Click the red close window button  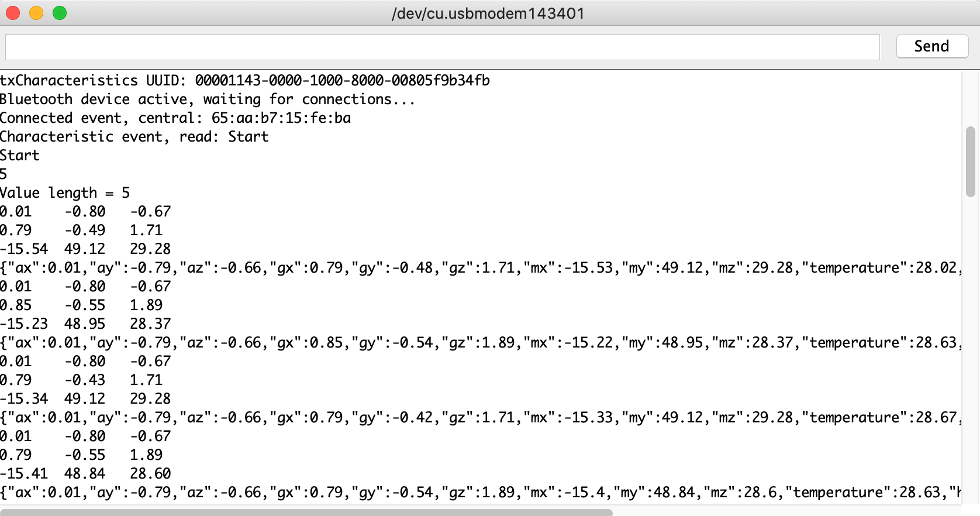point(13,13)
